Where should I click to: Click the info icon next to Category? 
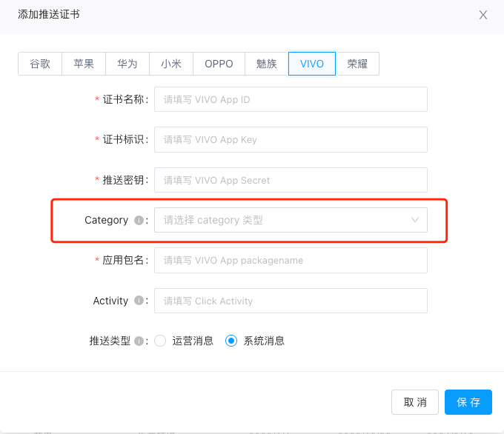(138, 220)
